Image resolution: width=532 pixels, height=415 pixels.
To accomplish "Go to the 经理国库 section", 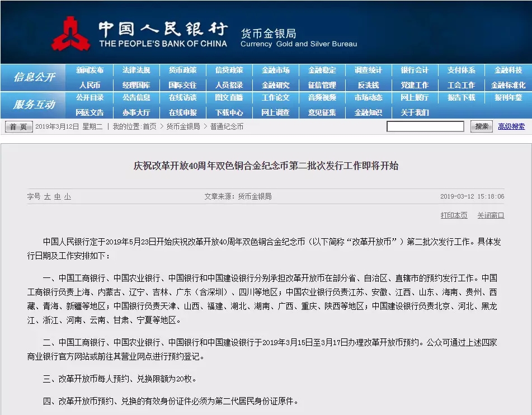I will pos(136,85).
